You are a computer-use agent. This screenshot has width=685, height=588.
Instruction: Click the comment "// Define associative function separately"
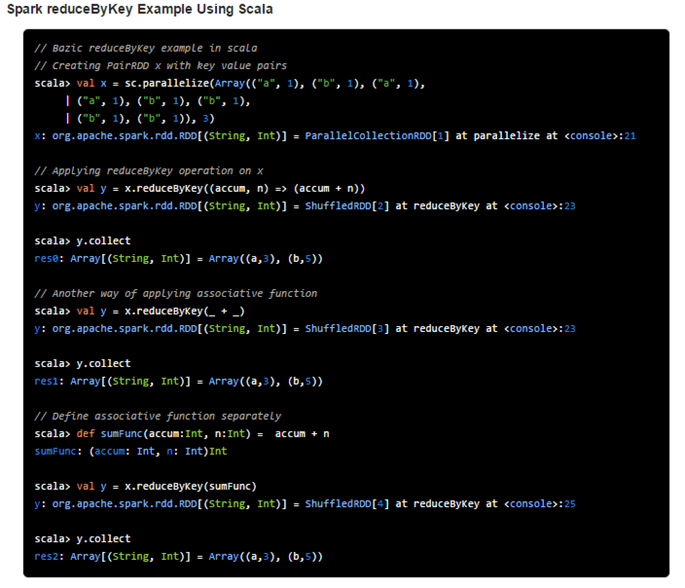click(x=158, y=416)
